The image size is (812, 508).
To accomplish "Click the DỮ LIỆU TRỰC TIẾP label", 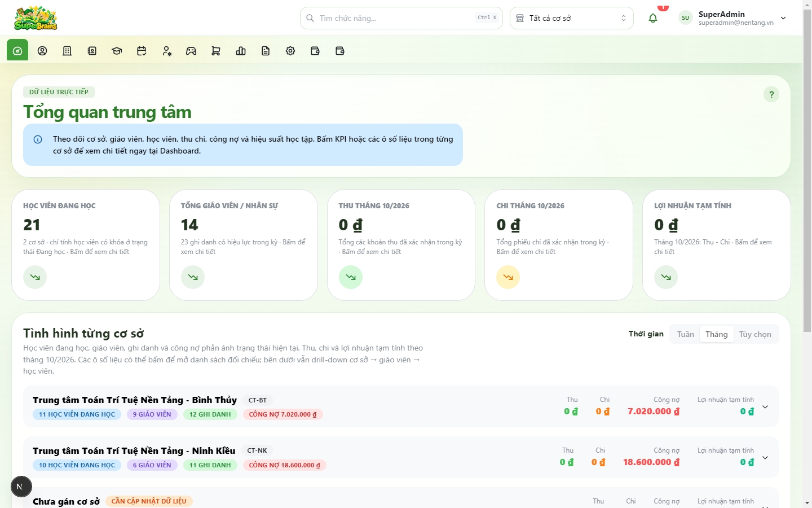I will (x=59, y=92).
